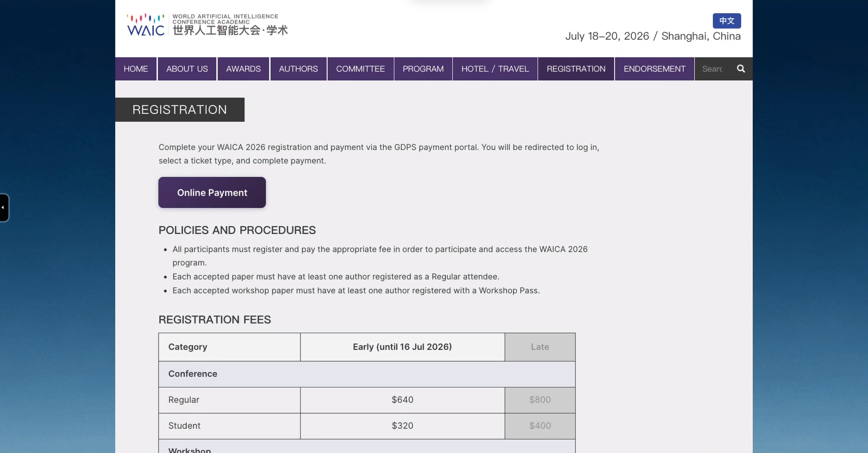Open the ABOUT US menu item
This screenshot has width=868, height=453.
point(187,69)
